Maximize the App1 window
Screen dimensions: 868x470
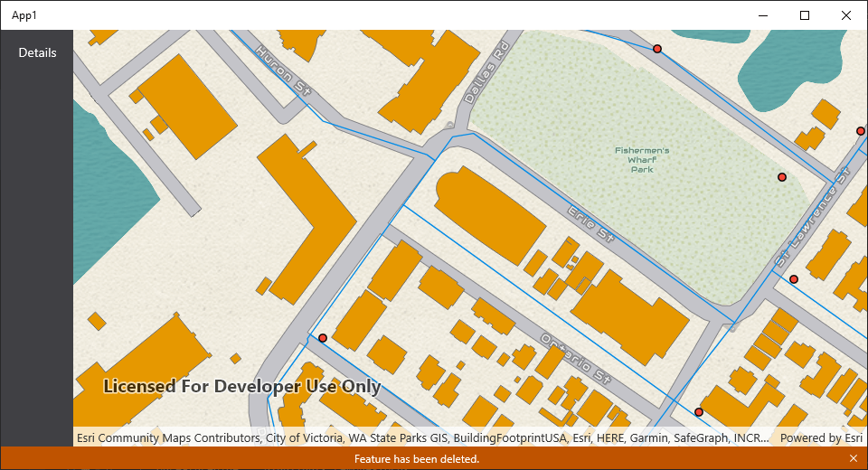[805, 15]
